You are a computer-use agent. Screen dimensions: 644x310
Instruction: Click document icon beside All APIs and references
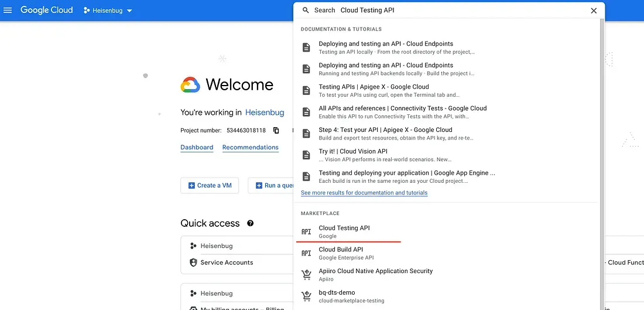pos(306,112)
